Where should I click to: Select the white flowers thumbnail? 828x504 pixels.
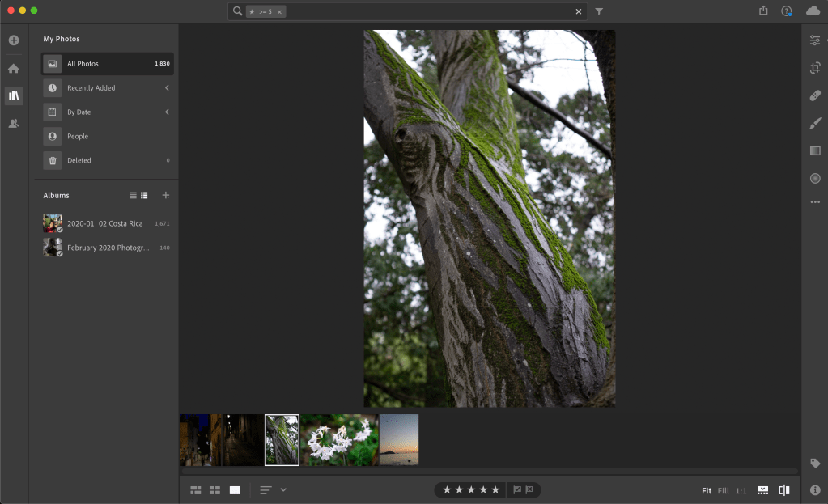[x=339, y=439]
